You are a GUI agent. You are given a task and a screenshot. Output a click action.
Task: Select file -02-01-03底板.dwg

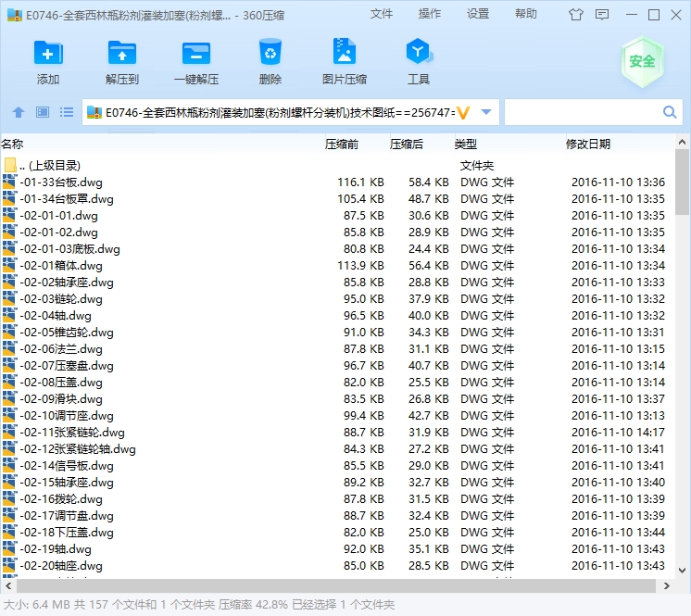tap(69, 249)
